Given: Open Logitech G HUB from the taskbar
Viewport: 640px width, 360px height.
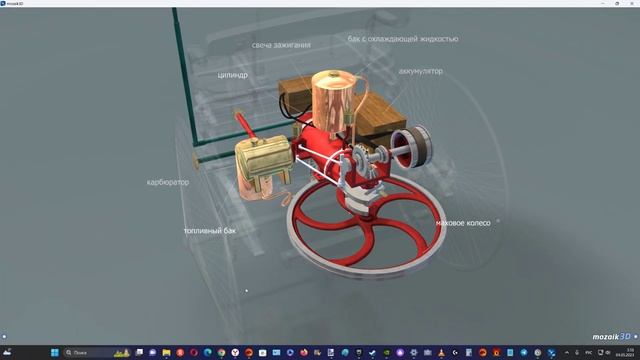Looking at the screenshot, I should (x=455, y=353).
